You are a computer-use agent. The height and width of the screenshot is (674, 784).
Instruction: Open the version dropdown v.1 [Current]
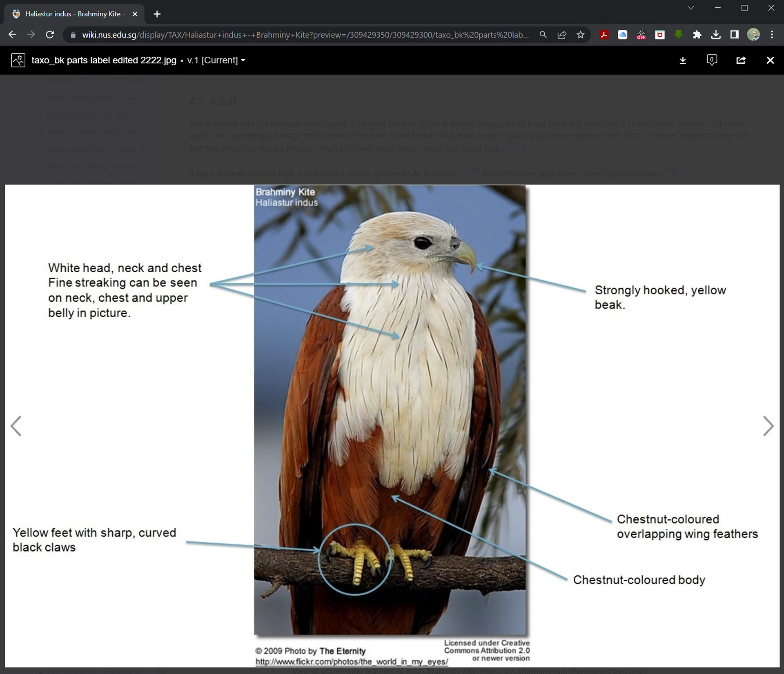[216, 60]
